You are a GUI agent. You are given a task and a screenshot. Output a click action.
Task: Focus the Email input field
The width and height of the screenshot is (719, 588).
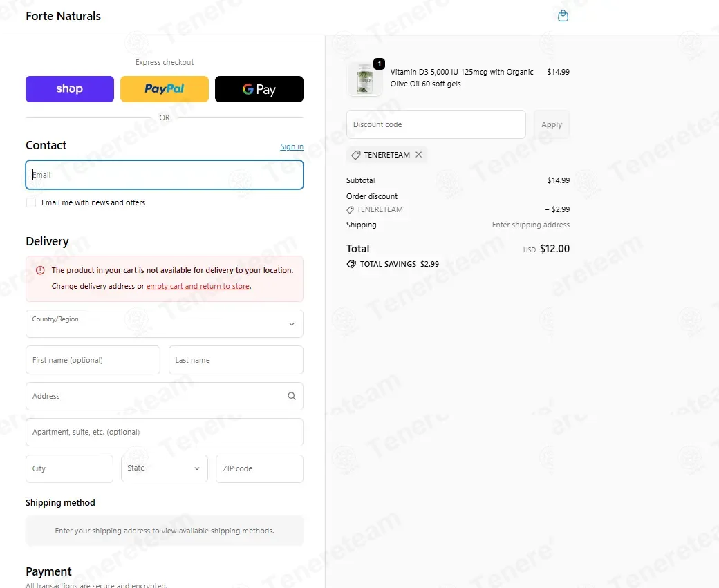(x=165, y=175)
